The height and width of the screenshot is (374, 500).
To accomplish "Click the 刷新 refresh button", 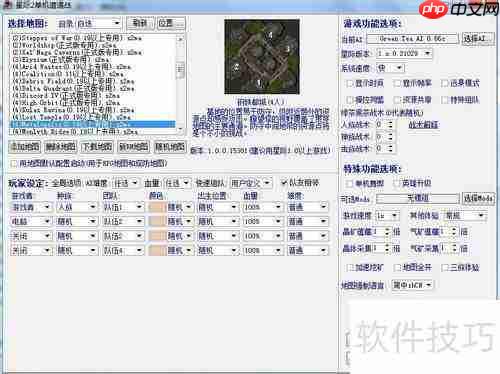I will point(140,23).
